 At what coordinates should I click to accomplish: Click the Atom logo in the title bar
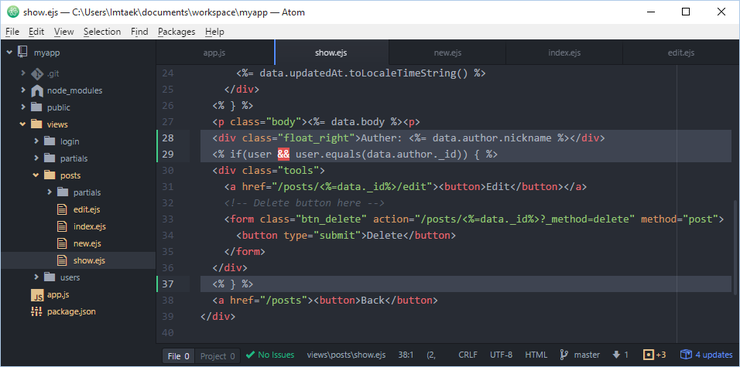pos(13,12)
